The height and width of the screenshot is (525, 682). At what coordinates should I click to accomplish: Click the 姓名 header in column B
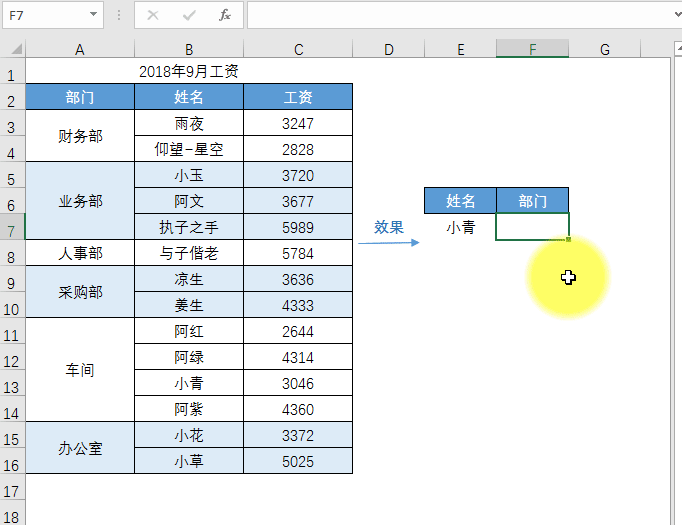189,97
